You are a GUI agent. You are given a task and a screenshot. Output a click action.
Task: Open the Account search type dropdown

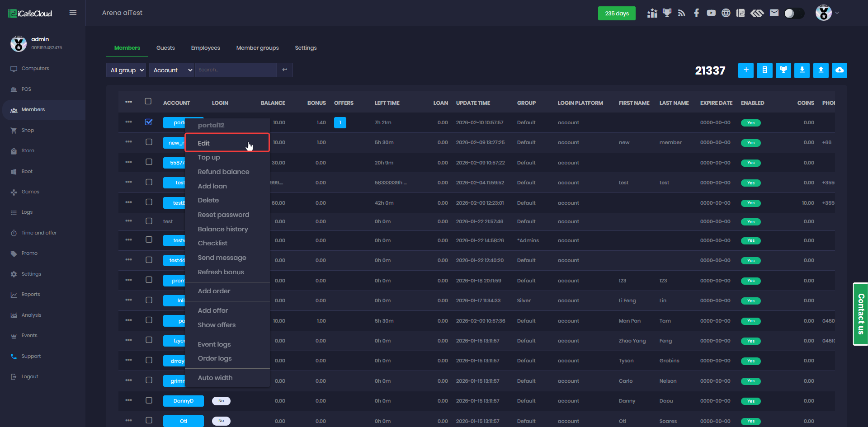click(172, 70)
